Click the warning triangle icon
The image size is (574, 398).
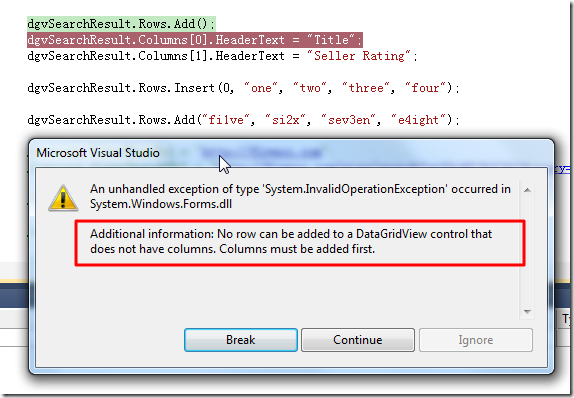(x=63, y=198)
